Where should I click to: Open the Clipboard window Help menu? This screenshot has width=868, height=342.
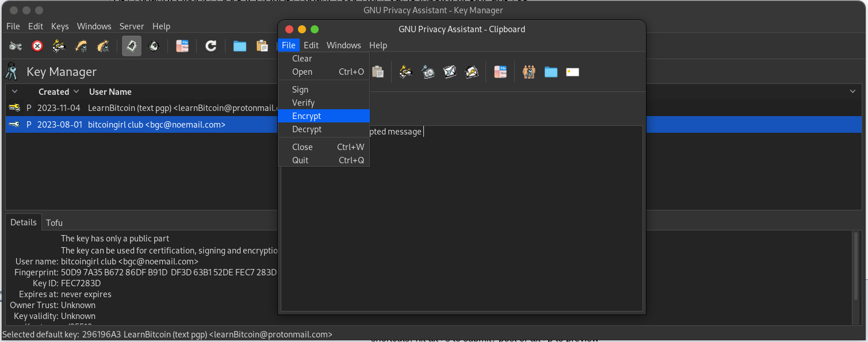click(x=378, y=45)
